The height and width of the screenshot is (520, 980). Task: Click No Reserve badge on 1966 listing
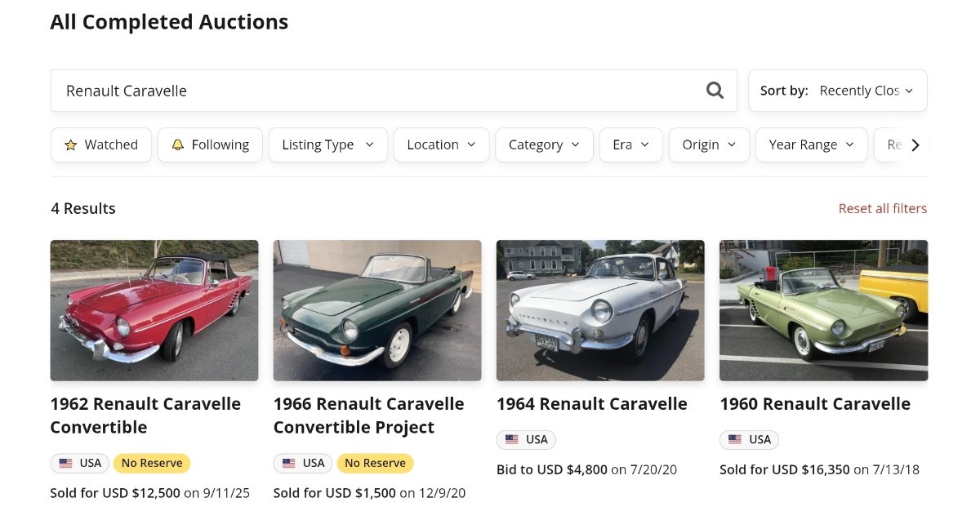(375, 463)
